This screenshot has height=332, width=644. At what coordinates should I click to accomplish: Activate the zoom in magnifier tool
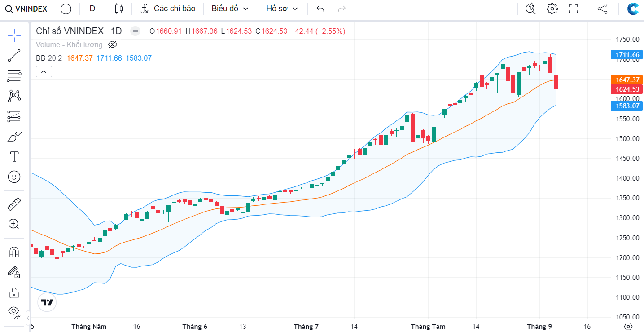14,224
